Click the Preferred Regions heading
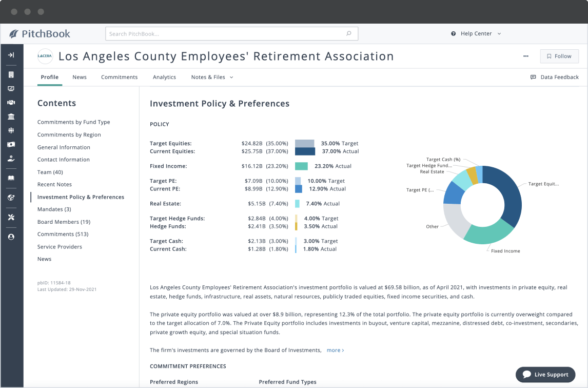588x388 pixels. pyautogui.click(x=174, y=382)
